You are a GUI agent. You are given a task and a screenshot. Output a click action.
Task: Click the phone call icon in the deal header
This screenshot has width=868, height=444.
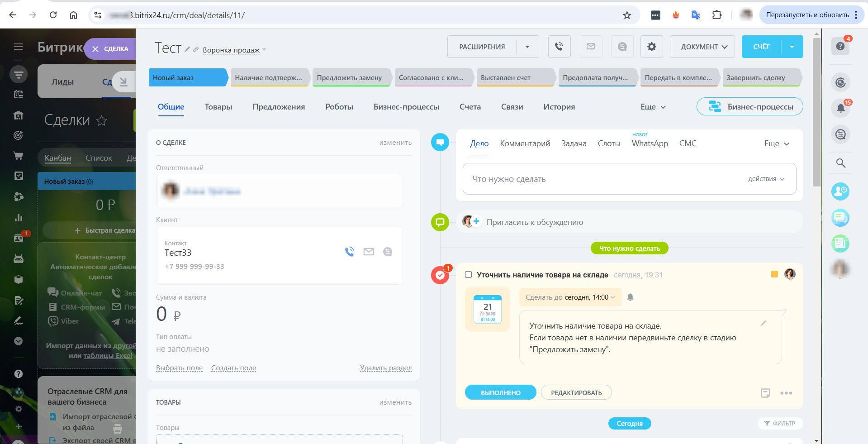pos(559,47)
